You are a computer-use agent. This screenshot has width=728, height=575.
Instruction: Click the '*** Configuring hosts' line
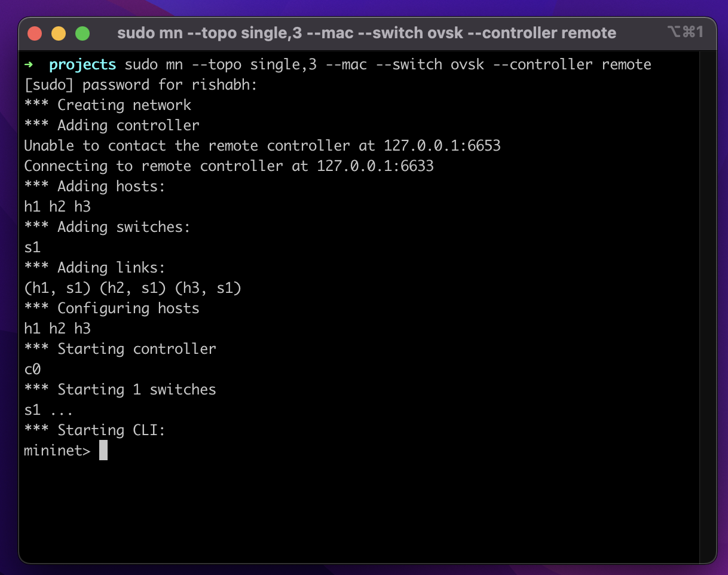pyautogui.click(x=112, y=308)
